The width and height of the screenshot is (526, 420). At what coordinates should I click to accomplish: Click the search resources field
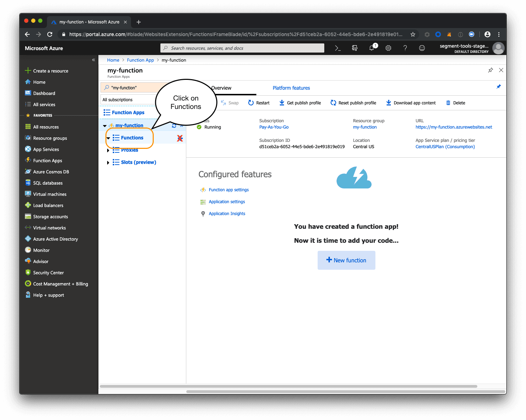tap(242, 48)
